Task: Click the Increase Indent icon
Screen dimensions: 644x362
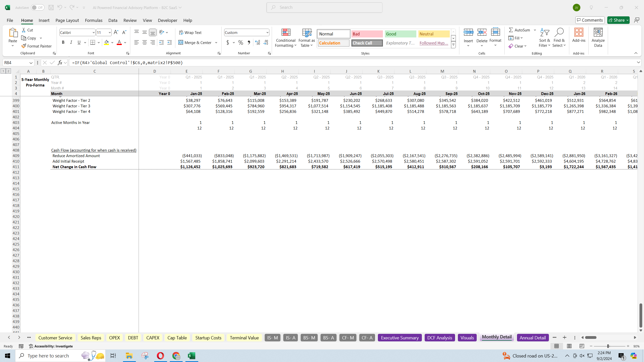Action: (170, 42)
